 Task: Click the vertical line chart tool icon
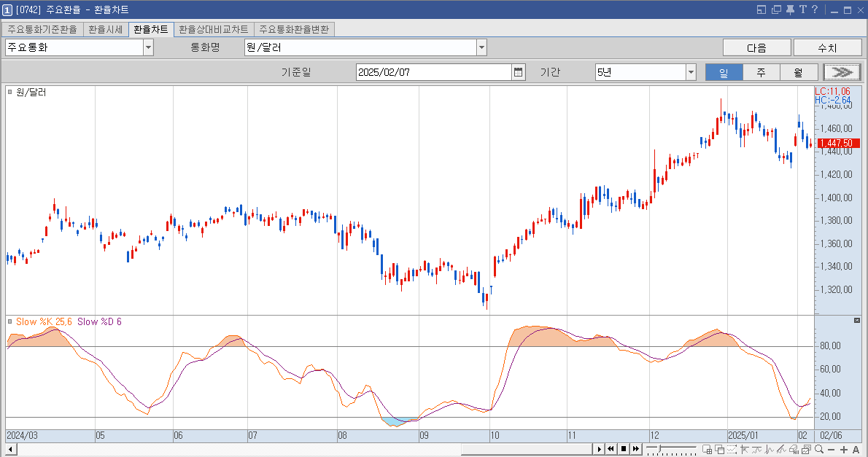click(769, 449)
